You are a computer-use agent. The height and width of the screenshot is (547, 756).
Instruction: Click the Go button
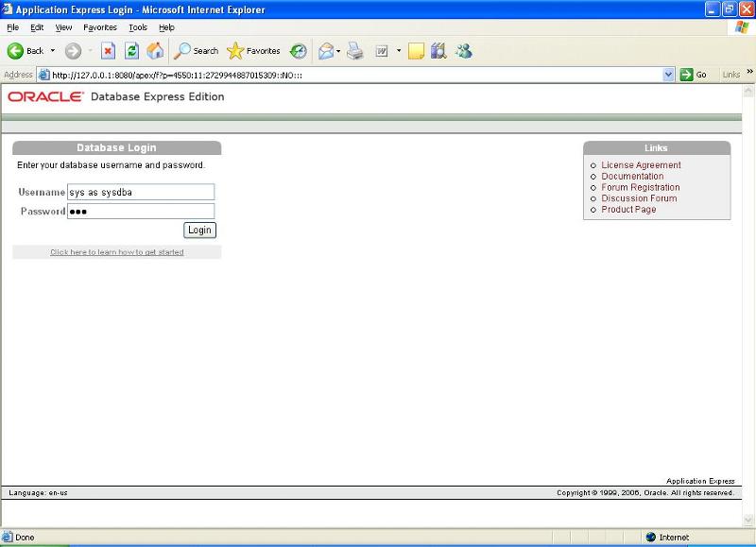[694, 75]
